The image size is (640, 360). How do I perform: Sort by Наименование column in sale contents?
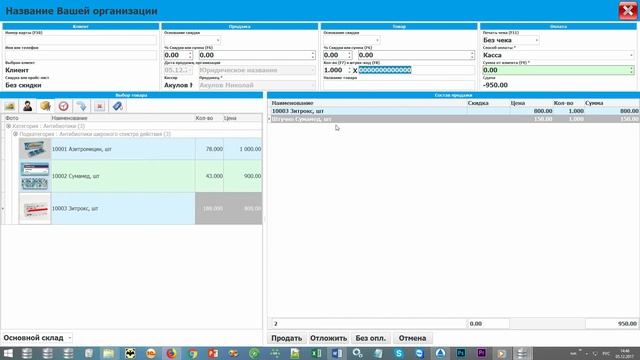(x=292, y=103)
